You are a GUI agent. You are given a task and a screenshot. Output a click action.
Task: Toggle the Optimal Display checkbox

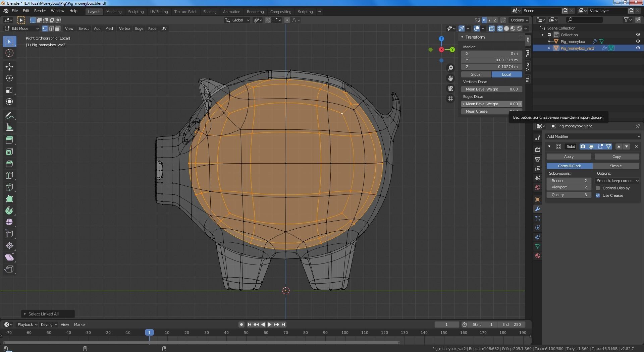click(x=598, y=188)
